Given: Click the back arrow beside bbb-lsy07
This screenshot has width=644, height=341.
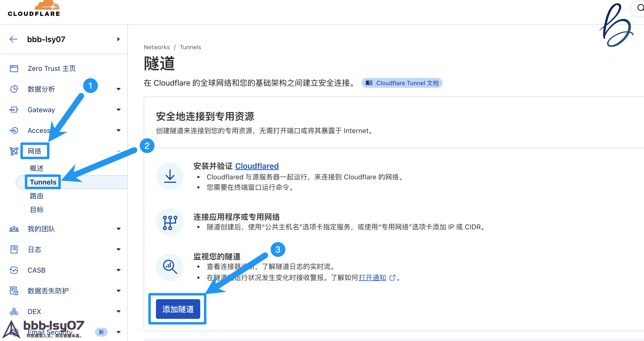Looking at the screenshot, I should click(x=13, y=39).
